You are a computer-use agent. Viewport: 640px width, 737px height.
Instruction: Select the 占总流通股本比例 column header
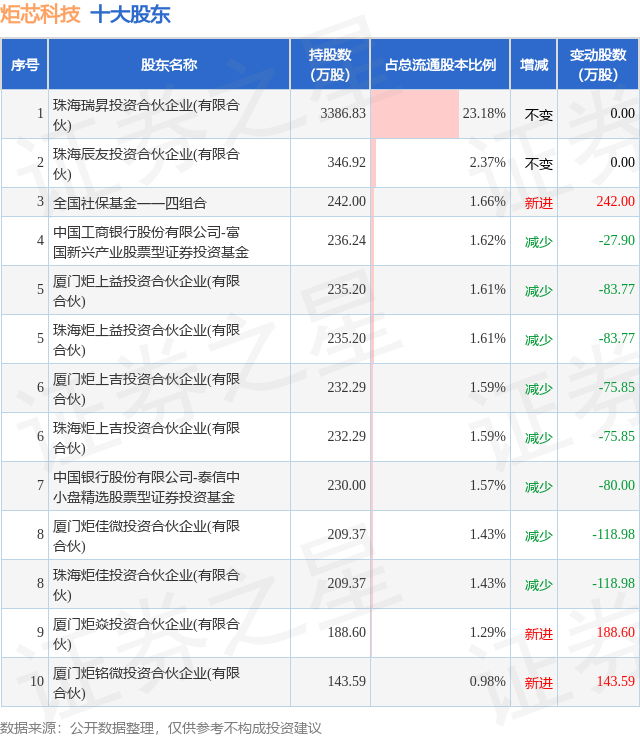[440, 64]
